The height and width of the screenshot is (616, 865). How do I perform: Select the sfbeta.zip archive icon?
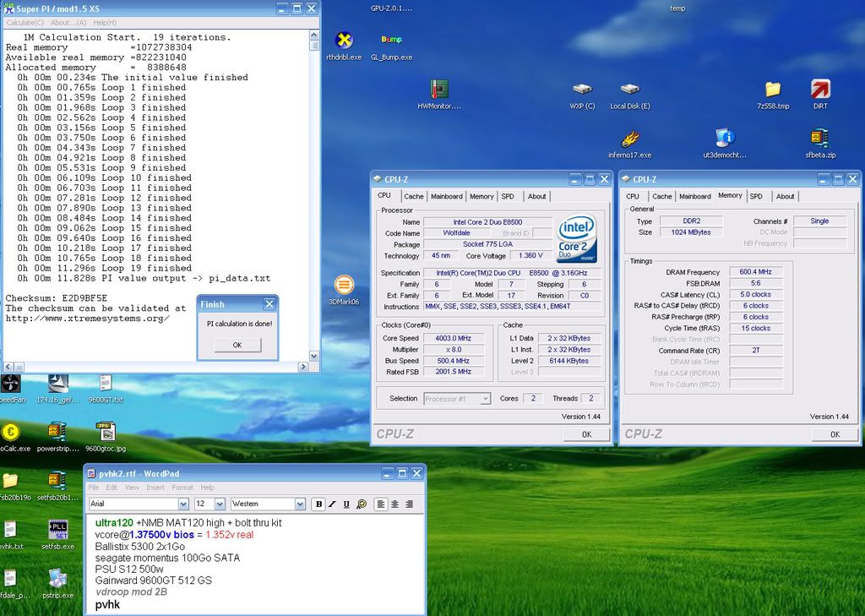tap(819, 139)
